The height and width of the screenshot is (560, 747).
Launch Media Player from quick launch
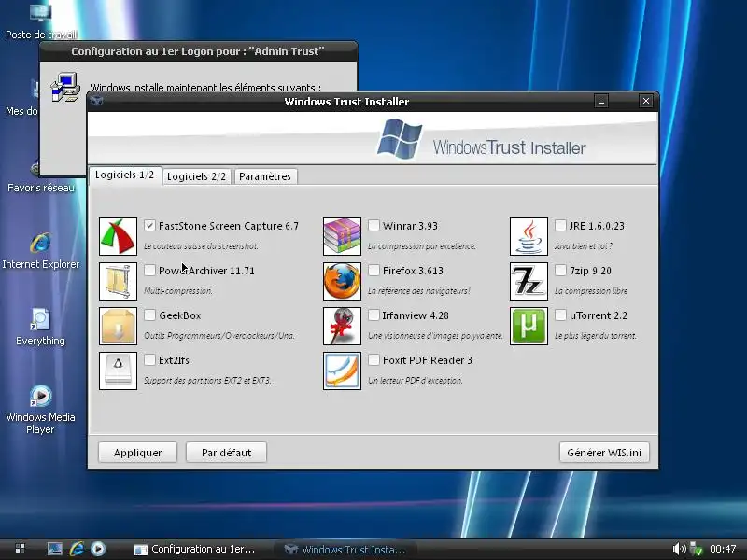click(x=98, y=549)
